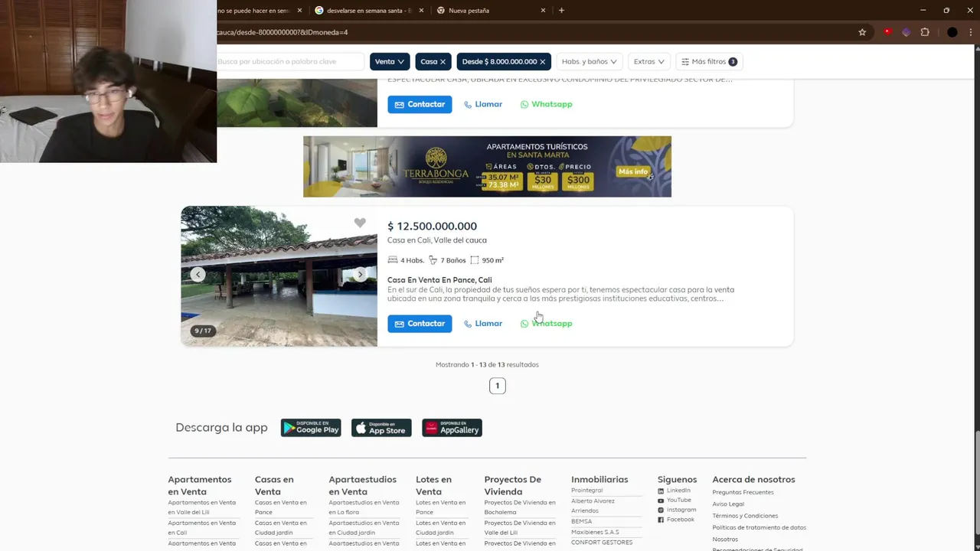Open 'CONFORT GESTORES' link
Viewport: 980px width, 551px height.
pos(602,543)
